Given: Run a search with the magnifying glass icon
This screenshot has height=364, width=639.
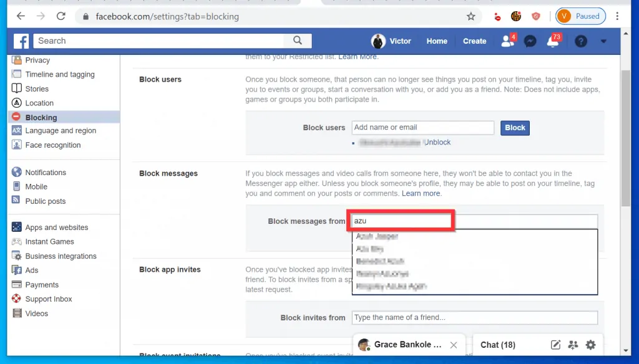Looking at the screenshot, I should 298,41.
